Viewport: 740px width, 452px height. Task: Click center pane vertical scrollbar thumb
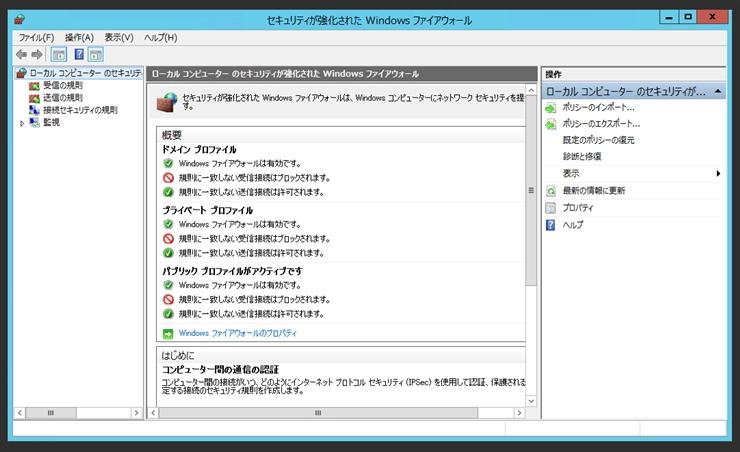click(x=531, y=190)
